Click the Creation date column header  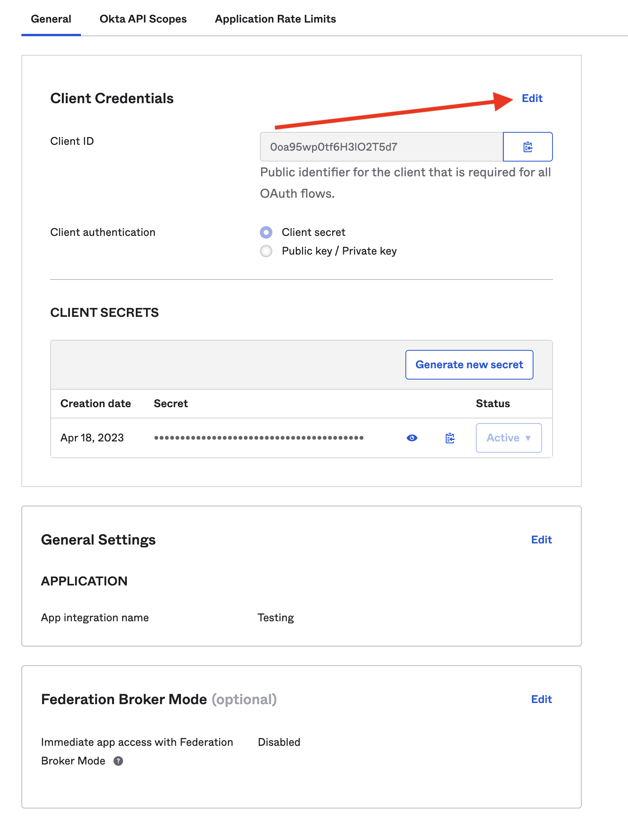coord(96,404)
